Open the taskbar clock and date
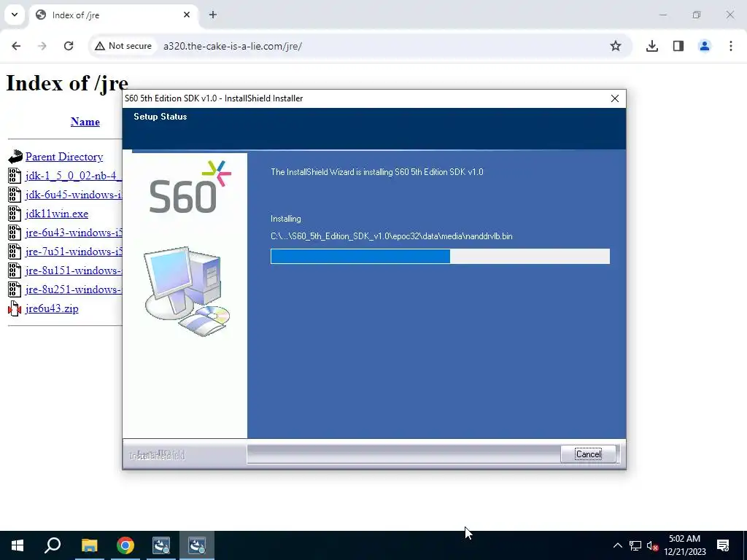The height and width of the screenshot is (560, 747). pyautogui.click(x=684, y=545)
